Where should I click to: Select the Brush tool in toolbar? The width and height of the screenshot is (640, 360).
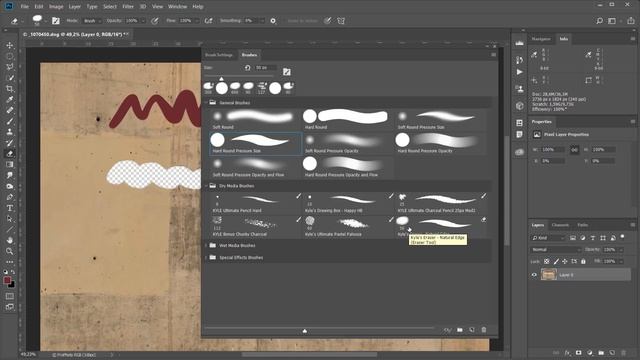10,121
